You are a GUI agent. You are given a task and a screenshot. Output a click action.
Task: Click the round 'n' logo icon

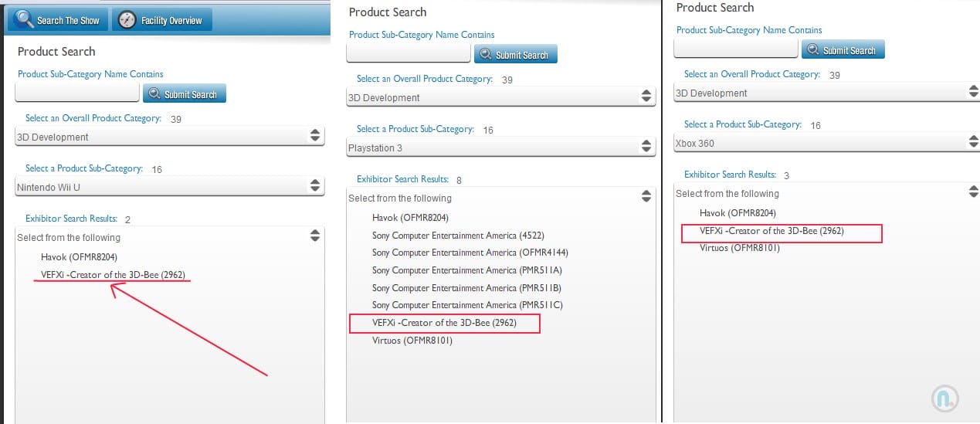tap(944, 397)
